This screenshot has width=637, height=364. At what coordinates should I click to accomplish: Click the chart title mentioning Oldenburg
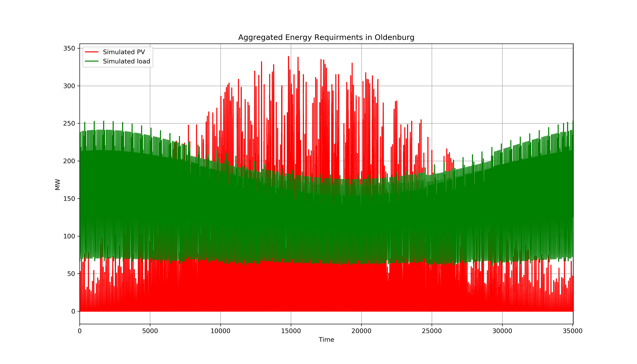[x=326, y=37]
